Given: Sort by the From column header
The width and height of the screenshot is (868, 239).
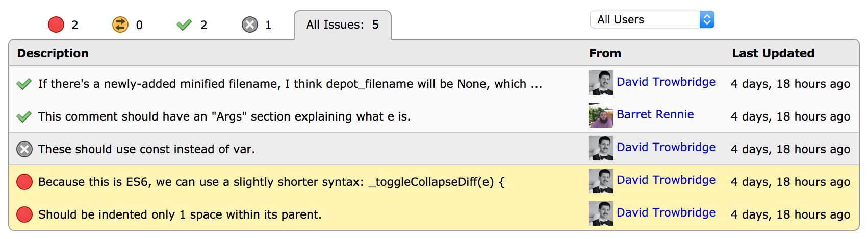Looking at the screenshot, I should tap(605, 53).
